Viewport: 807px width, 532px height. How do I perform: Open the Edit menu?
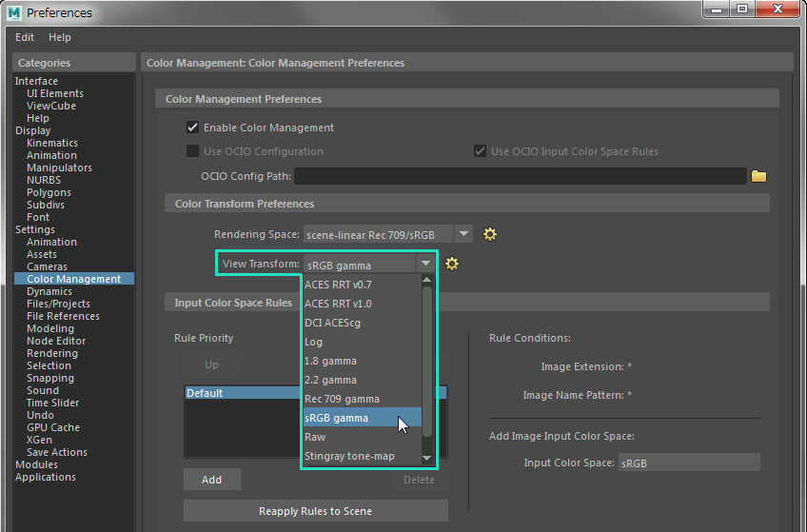coord(25,37)
